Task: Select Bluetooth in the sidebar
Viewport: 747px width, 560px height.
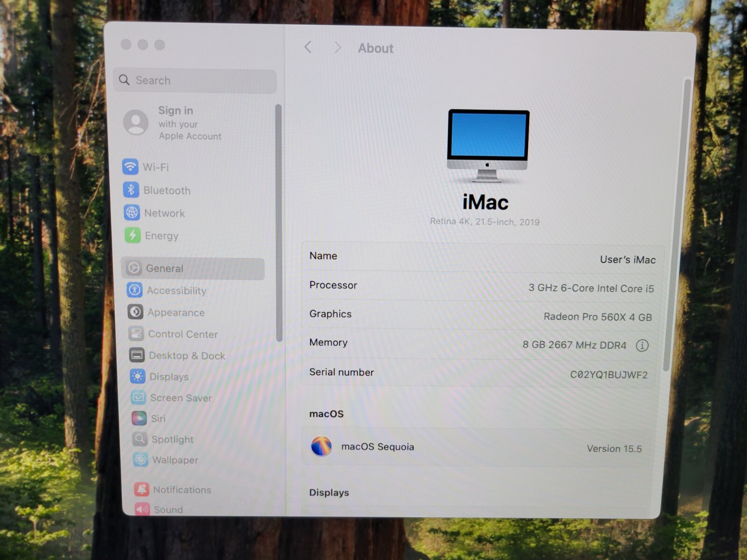Action: pos(167,190)
